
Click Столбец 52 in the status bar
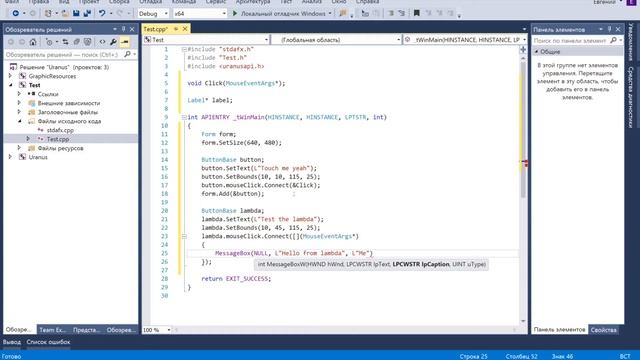[x=522, y=356]
